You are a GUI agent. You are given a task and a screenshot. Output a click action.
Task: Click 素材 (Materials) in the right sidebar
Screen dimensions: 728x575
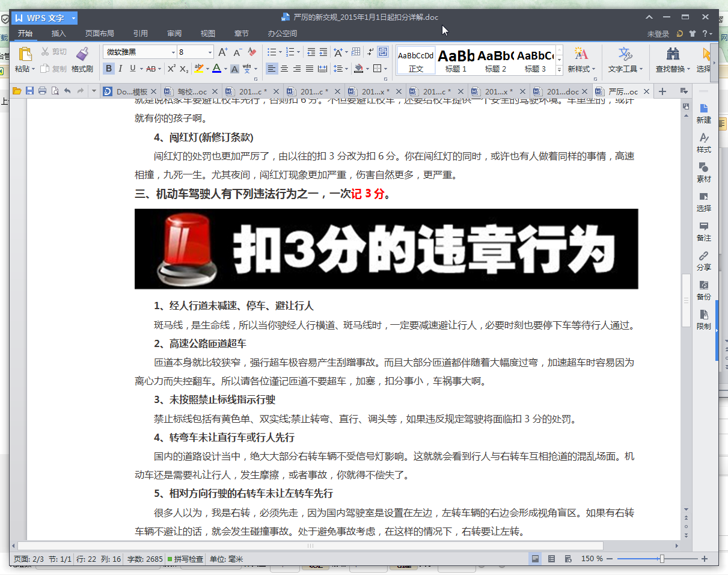tap(703, 172)
